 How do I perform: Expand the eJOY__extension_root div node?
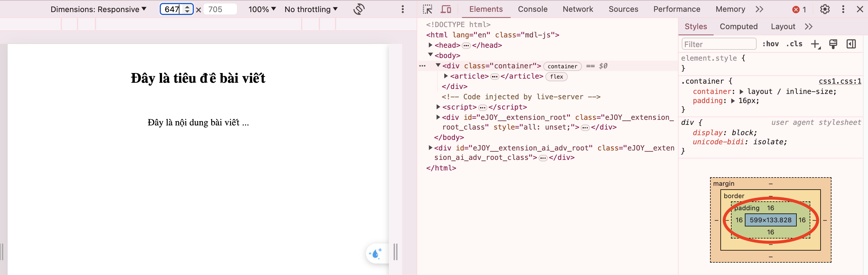click(438, 117)
